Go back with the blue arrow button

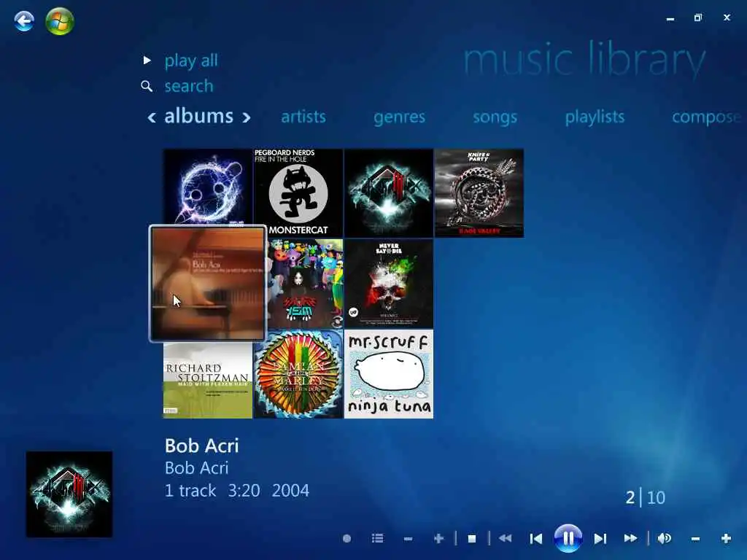(x=24, y=21)
